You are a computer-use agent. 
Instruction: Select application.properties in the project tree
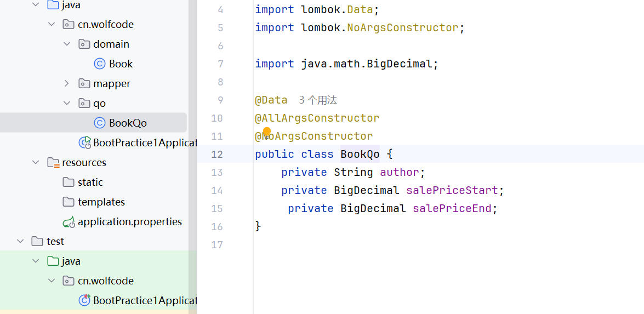(x=130, y=222)
